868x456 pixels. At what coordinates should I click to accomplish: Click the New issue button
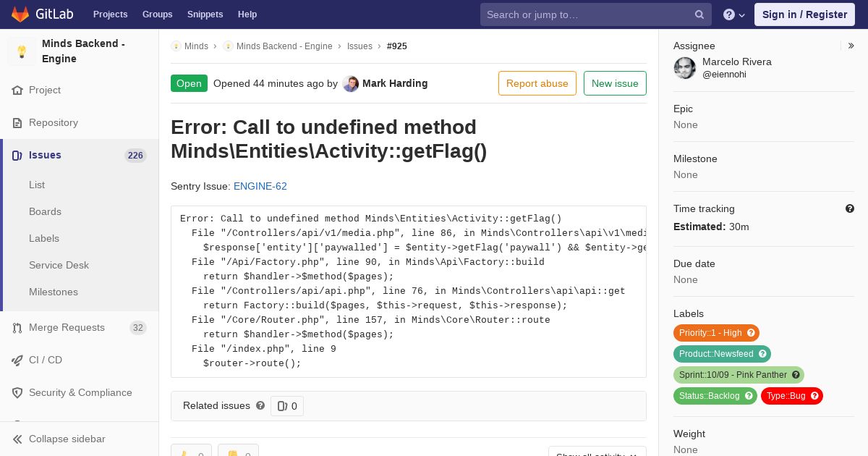(x=615, y=83)
